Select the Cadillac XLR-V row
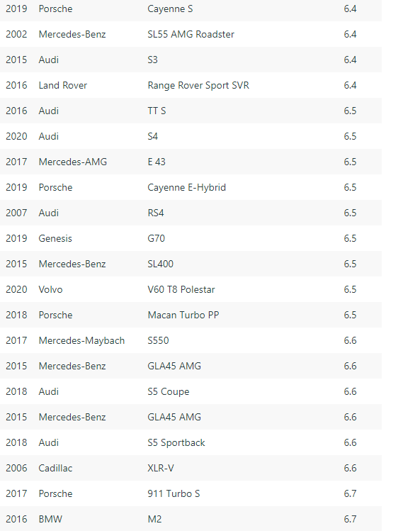 coord(191,468)
